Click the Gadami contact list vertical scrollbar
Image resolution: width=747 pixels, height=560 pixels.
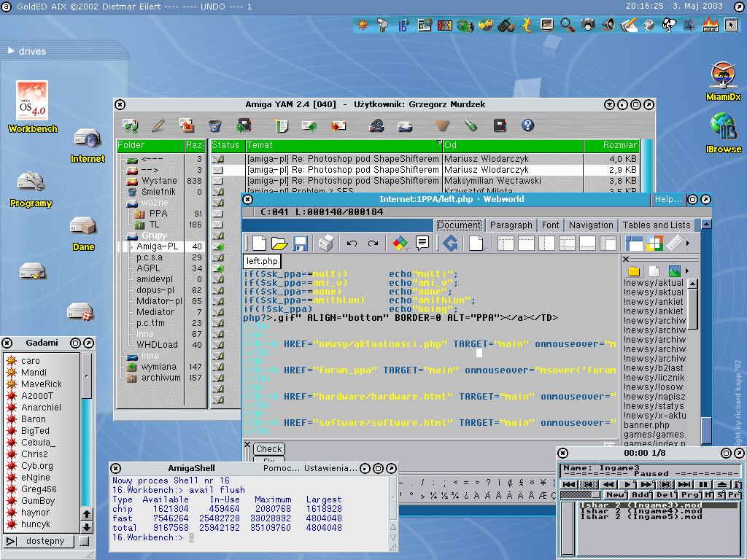[86, 430]
